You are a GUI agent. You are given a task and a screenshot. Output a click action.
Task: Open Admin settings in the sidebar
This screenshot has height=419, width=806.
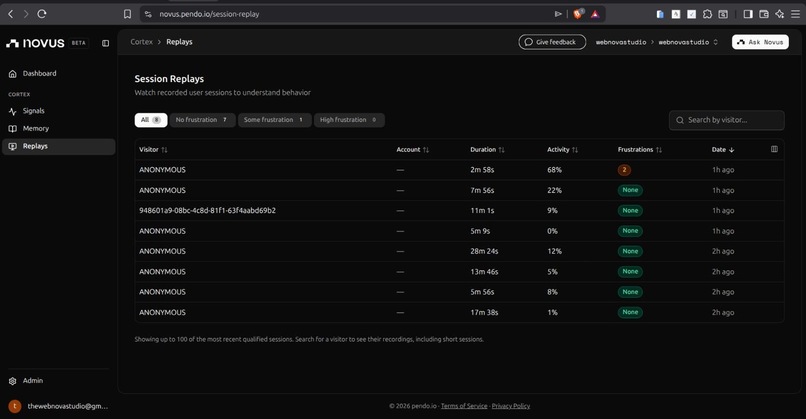pos(59,380)
